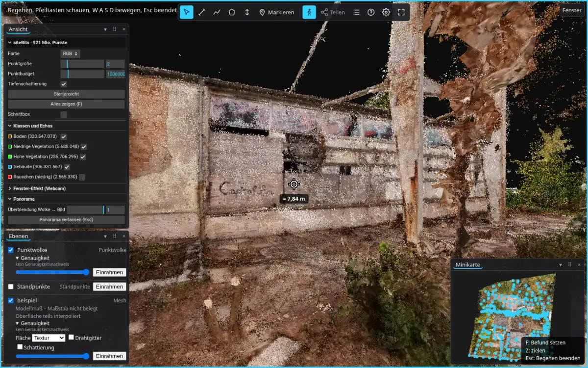The height and width of the screenshot is (368, 588).
Task: Activate the distance measurement line tool
Action: (202, 12)
